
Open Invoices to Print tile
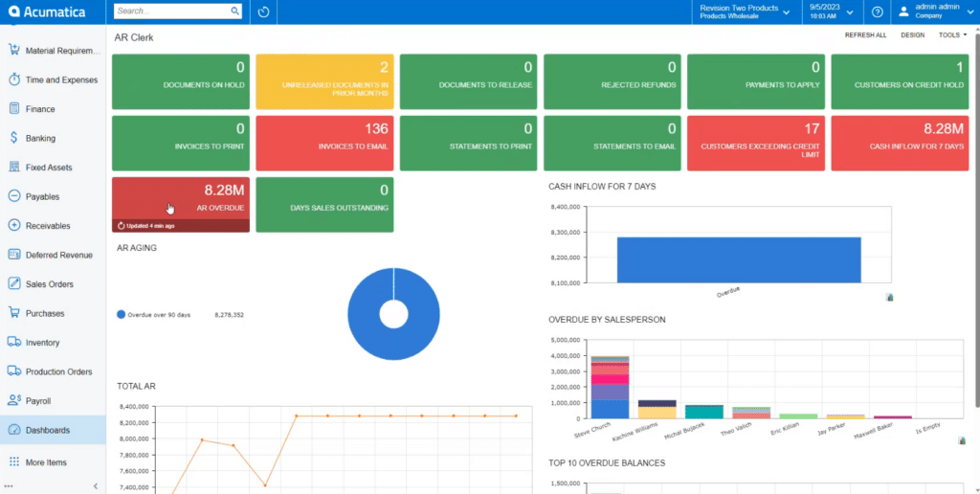181,144
